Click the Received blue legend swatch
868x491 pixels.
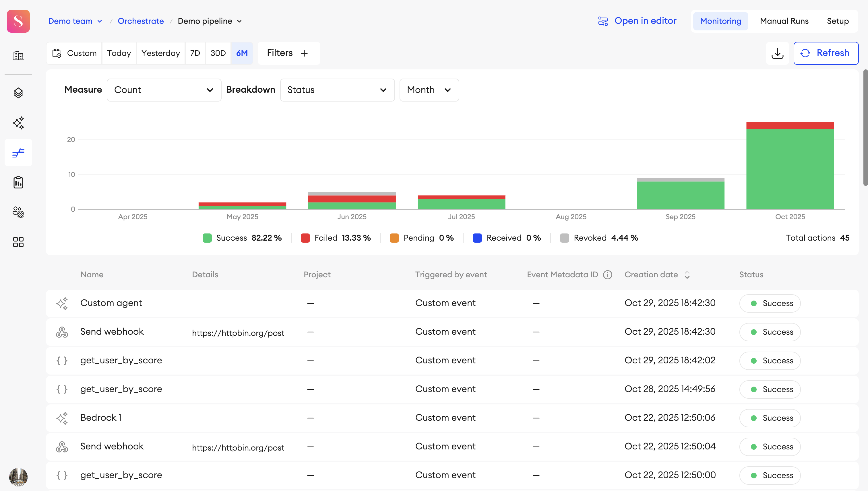click(x=477, y=238)
